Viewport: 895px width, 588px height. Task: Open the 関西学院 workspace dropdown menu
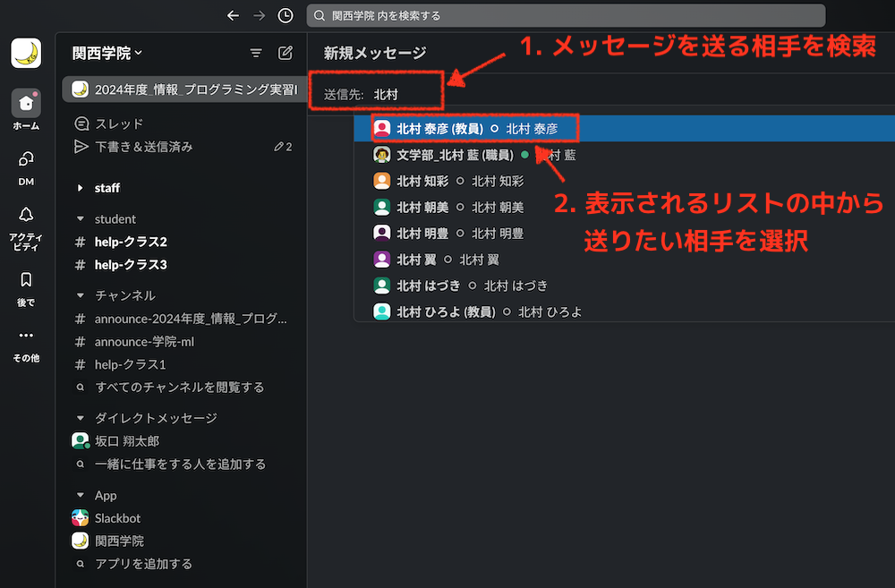pyautogui.click(x=107, y=54)
